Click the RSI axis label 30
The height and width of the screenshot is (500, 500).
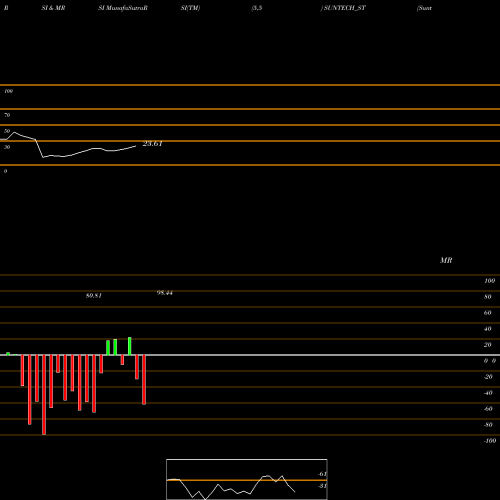coord(7,147)
